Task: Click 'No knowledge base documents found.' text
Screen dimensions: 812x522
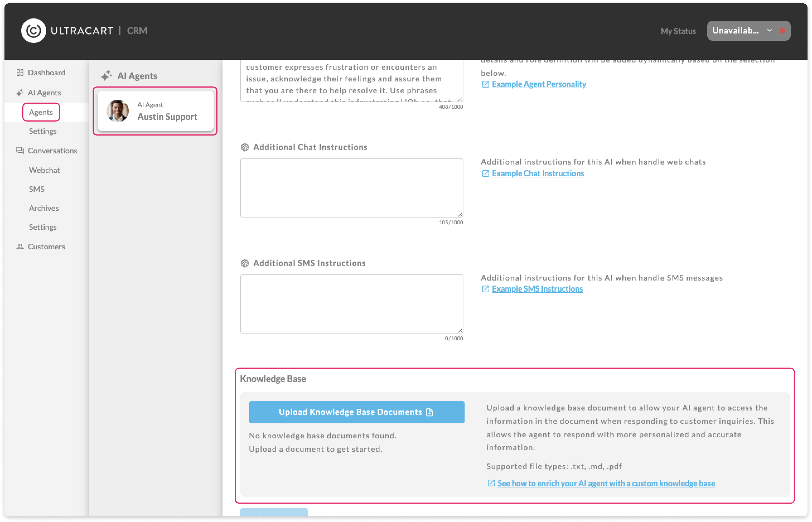Action: tap(323, 436)
